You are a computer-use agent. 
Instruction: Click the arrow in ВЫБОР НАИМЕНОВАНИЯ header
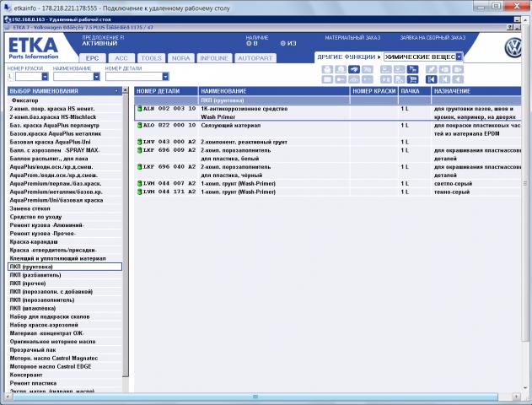(116, 91)
